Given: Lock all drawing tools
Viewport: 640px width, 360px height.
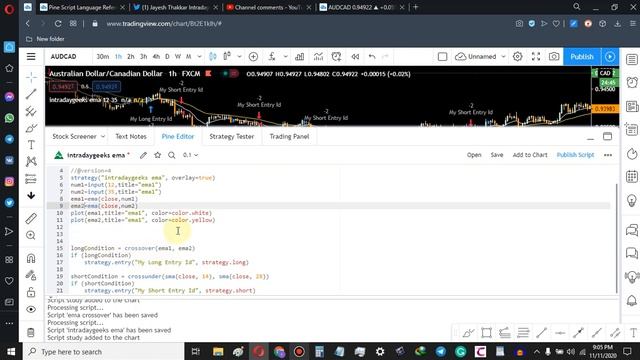Looking at the screenshot, I should (x=31, y=292).
